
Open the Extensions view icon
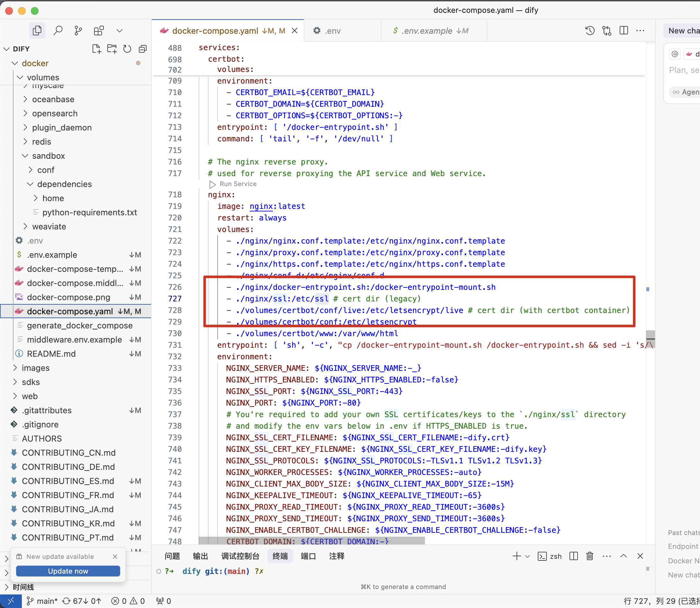(99, 31)
